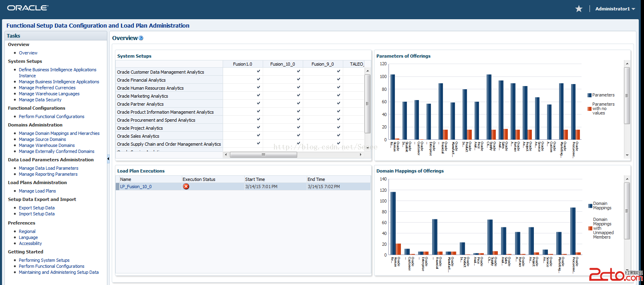Open Manage Warehouse Languages link
The height and width of the screenshot is (285, 644).
coord(49,94)
